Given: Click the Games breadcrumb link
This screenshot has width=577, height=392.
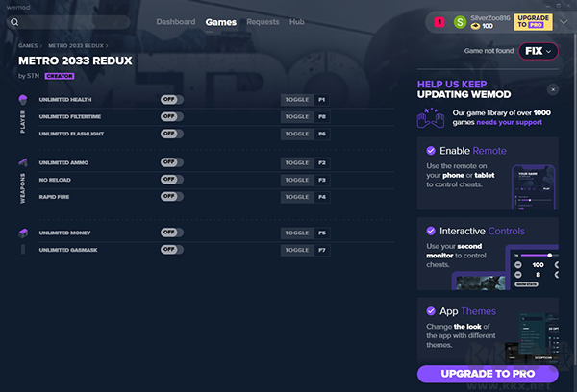Looking at the screenshot, I should pos(28,45).
